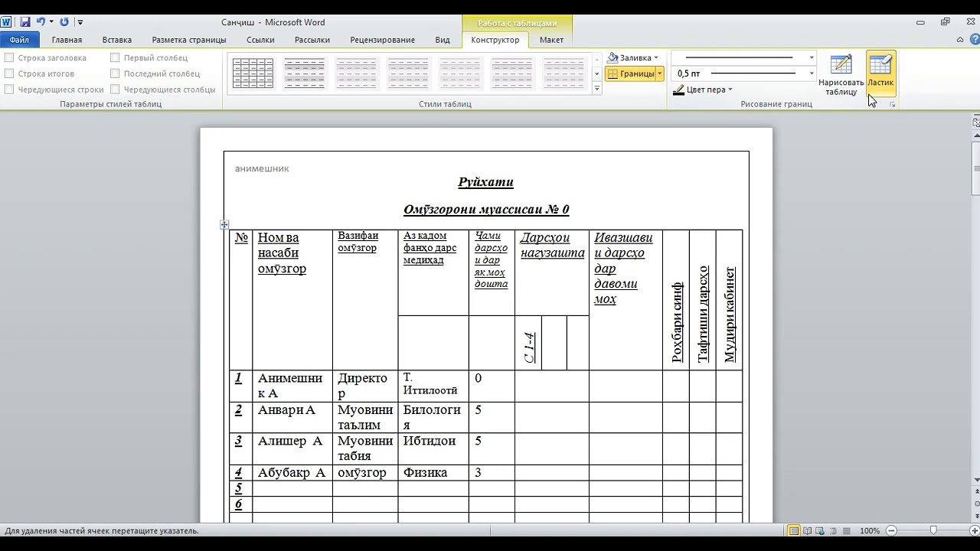Switch to Outline view in the status bar
Screen dimensions: 980x551
tap(833, 530)
